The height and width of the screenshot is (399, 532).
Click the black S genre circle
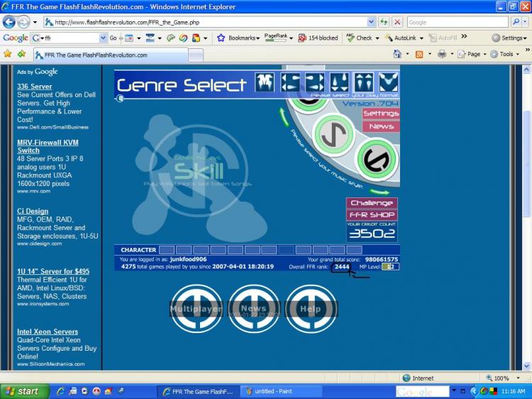point(375,160)
